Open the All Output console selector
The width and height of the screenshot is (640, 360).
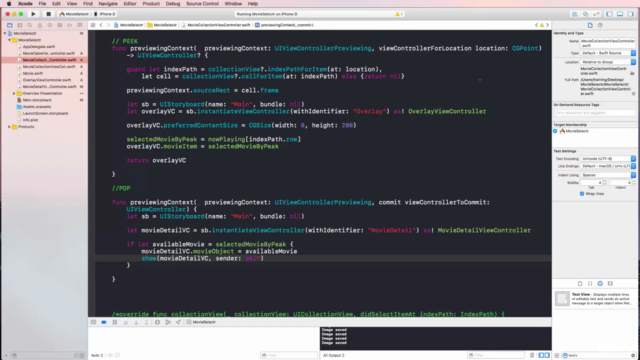tap(334, 356)
